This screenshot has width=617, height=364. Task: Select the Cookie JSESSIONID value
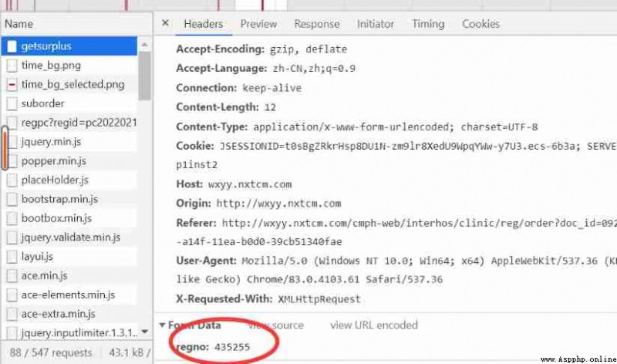(x=400, y=147)
